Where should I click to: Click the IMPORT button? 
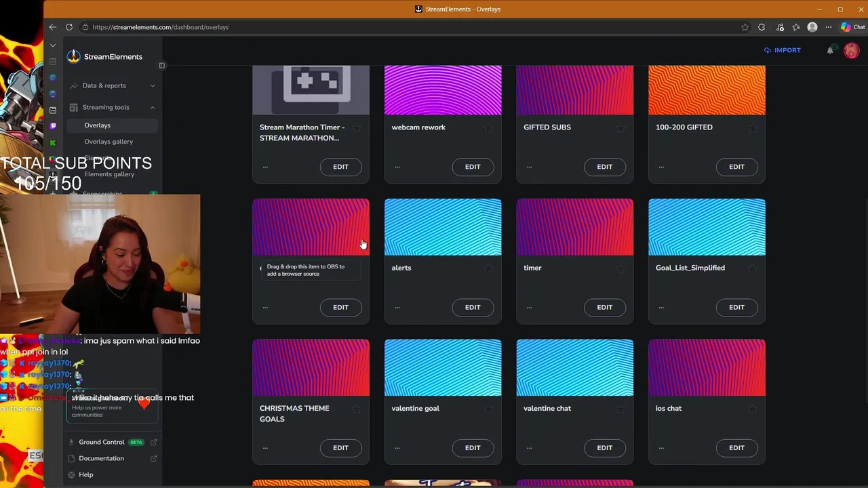tap(783, 50)
